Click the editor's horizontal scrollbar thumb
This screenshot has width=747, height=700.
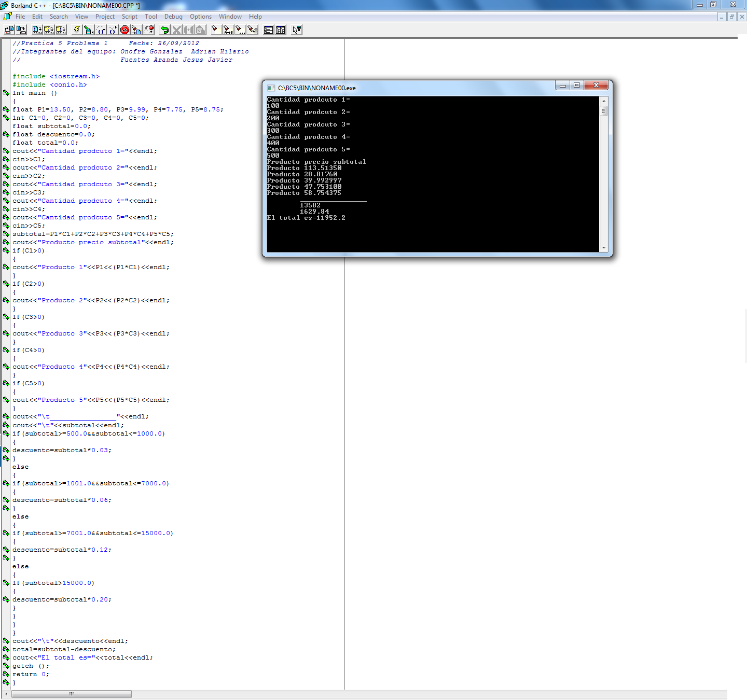coord(71,693)
